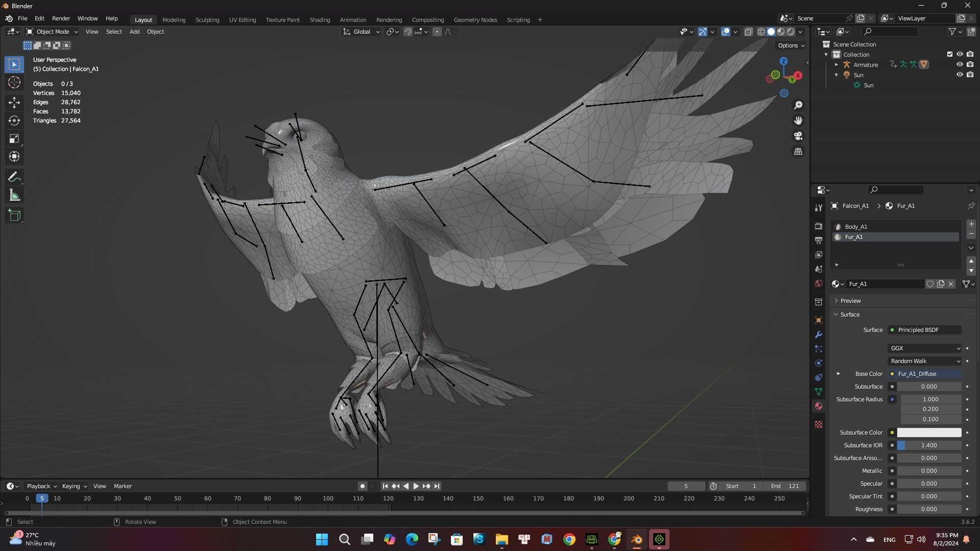Activate the Select Box tool
Screen dimensions: 980x551
(14, 64)
